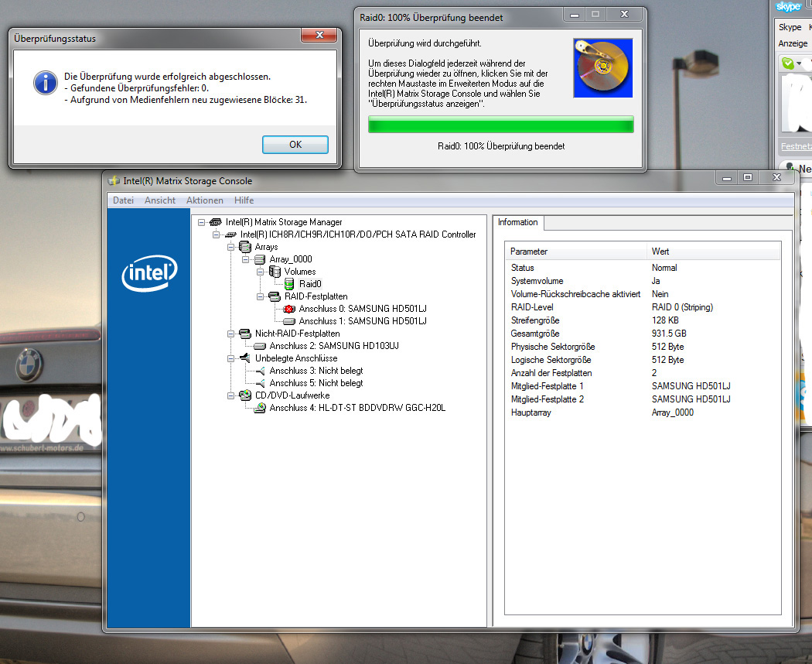Collapse the CD/DVD-Laufwerke node

(231, 395)
